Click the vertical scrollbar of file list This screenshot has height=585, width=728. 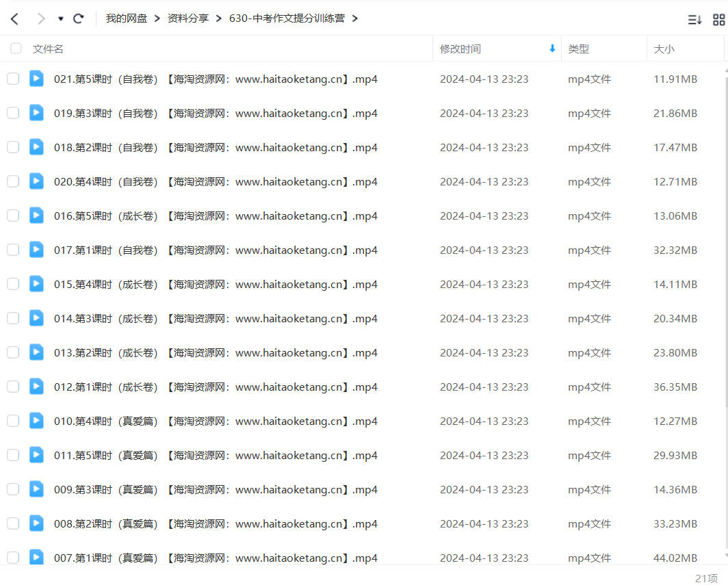(x=726, y=242)
